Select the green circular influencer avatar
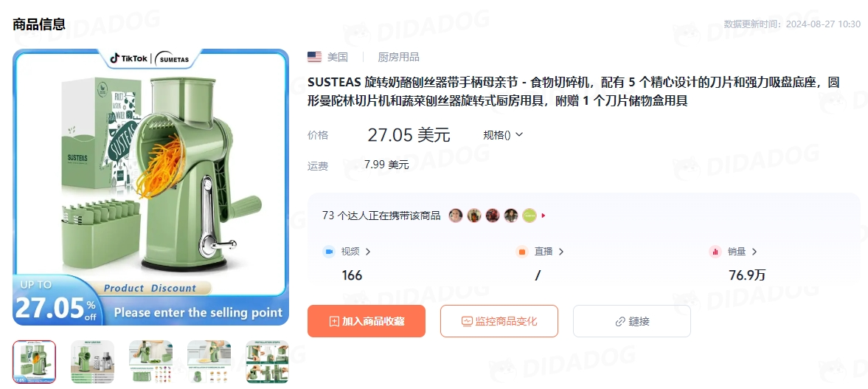This screenshot has width=868, height=389. pyautogui.click(x=530, y=216)
